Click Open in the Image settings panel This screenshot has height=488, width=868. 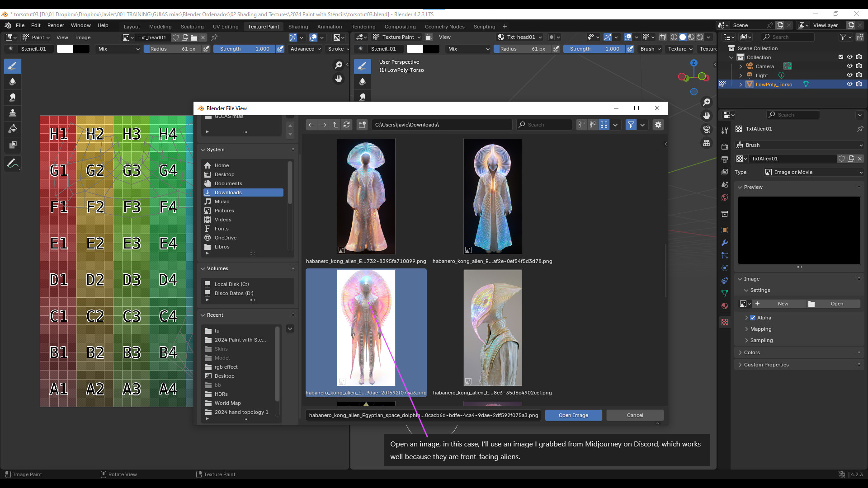(834, 304)
